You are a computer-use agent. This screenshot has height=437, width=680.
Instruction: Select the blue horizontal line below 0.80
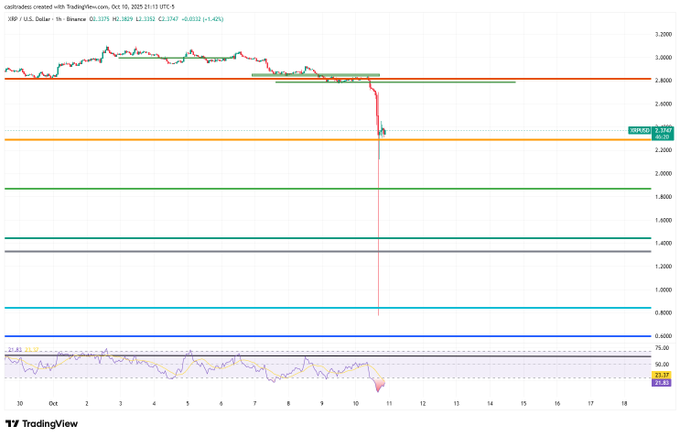(300, 336)
